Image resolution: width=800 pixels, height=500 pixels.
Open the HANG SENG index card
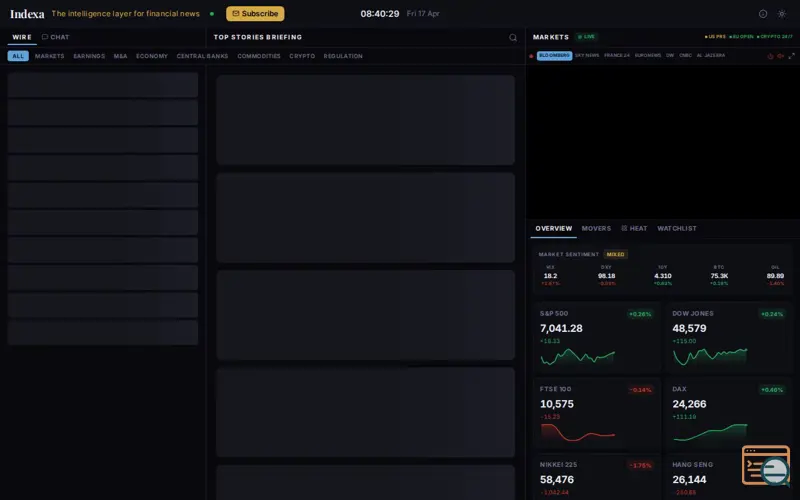pos(729,477)
